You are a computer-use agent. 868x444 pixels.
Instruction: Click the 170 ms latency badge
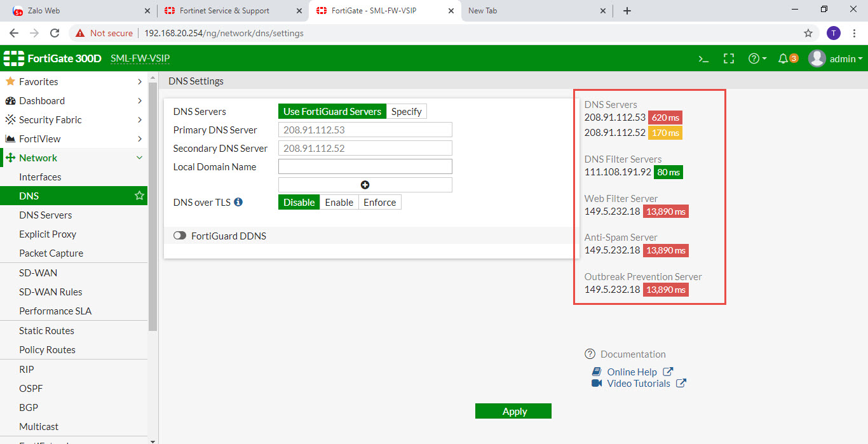(665, 133)
